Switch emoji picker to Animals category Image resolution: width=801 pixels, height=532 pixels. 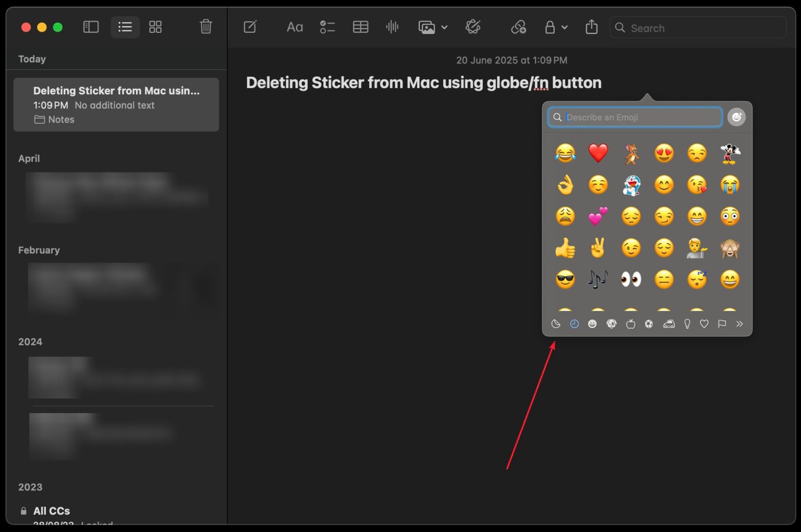611,324
